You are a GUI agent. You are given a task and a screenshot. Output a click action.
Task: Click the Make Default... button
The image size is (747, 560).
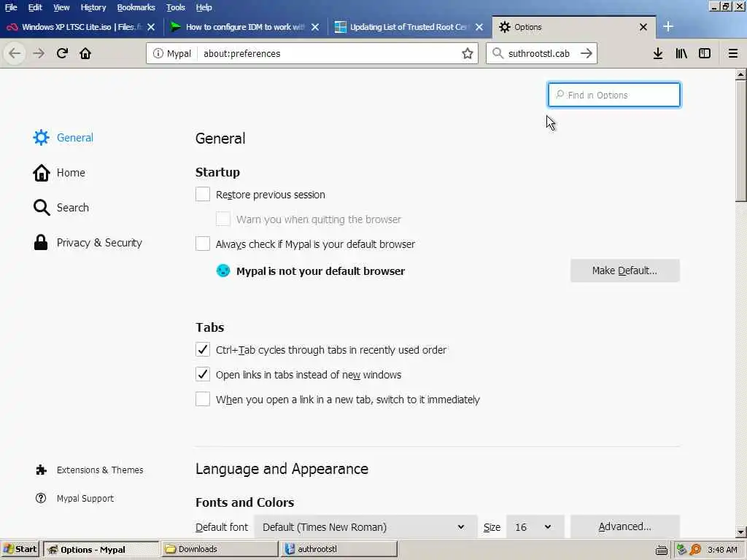624,271
